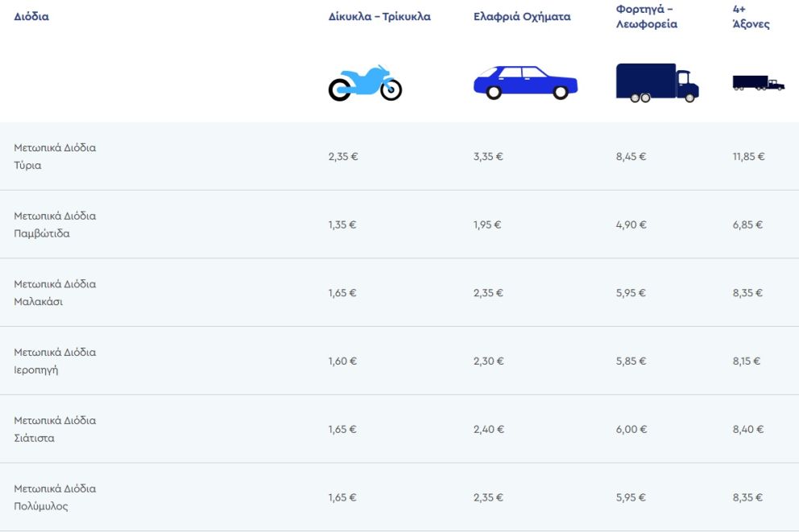Select the Μετωπικά Διόδια Σιάτιστα row label
The image size is (799, 532).
tap(55, 429)
